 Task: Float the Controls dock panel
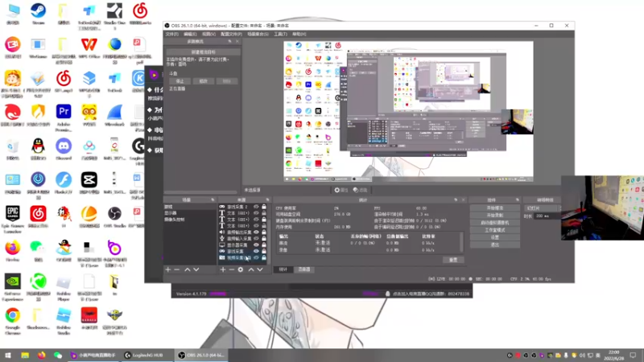pos(517,200)
